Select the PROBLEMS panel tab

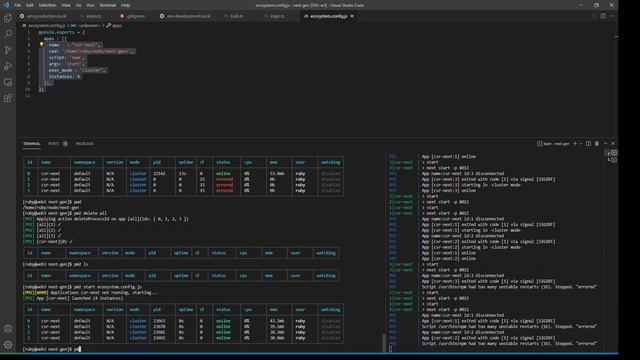coord(84,144)
